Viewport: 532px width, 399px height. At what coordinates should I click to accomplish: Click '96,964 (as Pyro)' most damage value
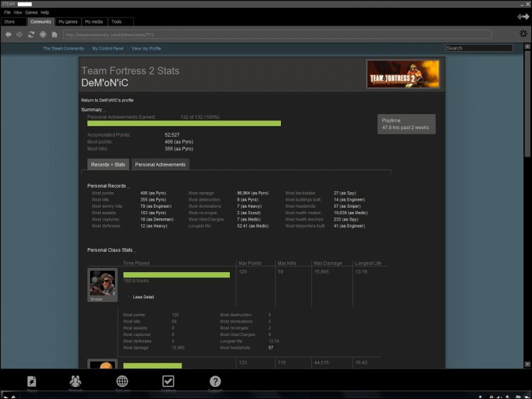point(253,193)
